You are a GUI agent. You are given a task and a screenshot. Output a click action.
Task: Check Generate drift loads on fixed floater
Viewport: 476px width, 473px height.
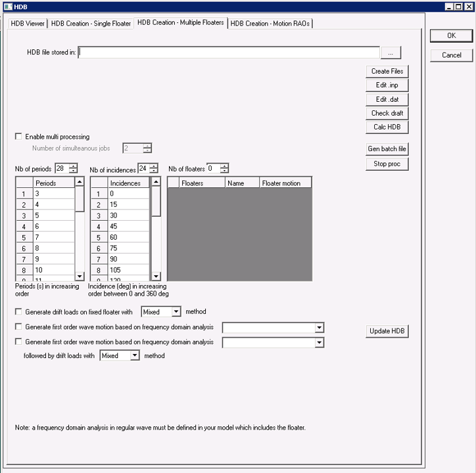[18, 311]
